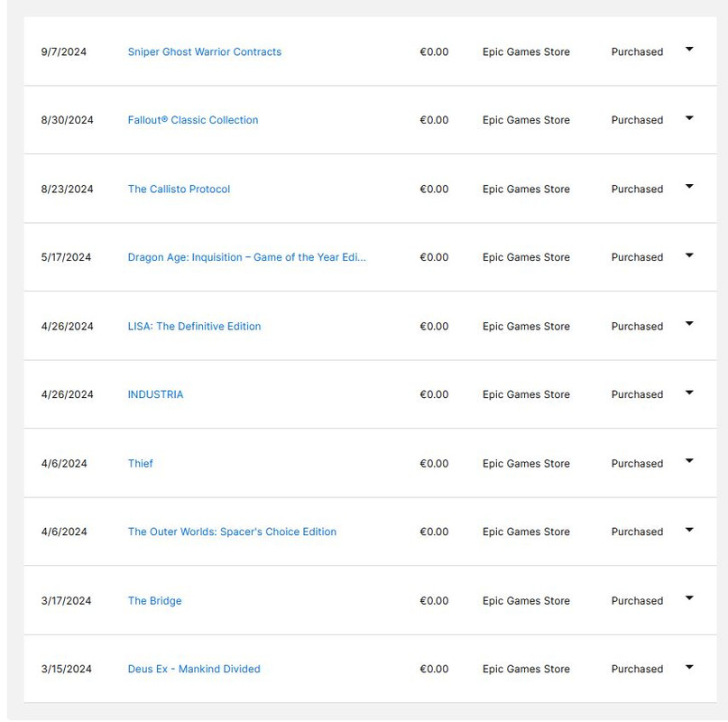Select the date 8/23/2024
728x722 pixels.
coord(67,189)
